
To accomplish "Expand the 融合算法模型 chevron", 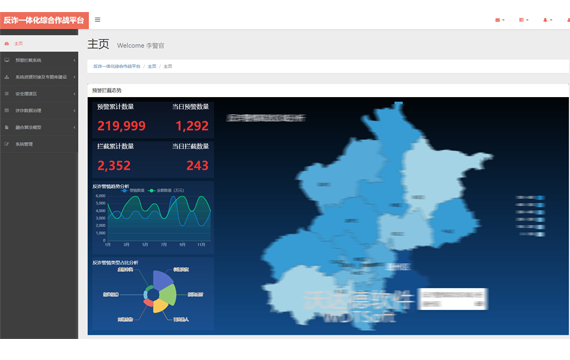I will [x=74, y=127].
